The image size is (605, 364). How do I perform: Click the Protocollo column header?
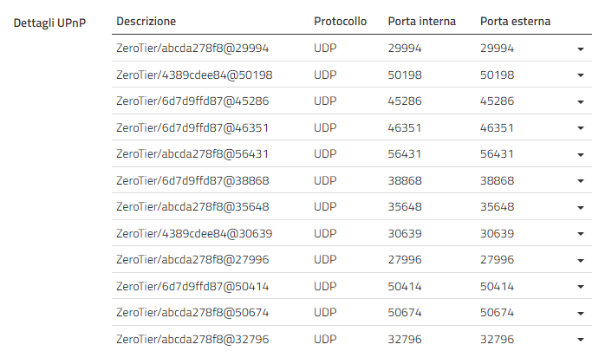pos(340,21)
